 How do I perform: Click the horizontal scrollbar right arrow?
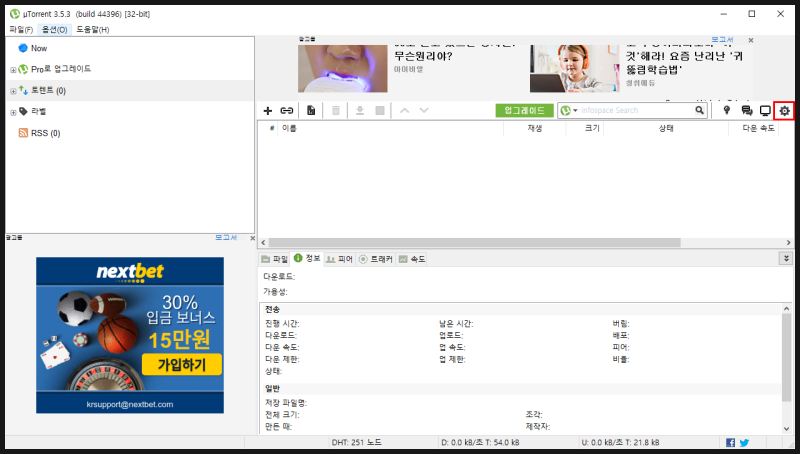(788, 243)
